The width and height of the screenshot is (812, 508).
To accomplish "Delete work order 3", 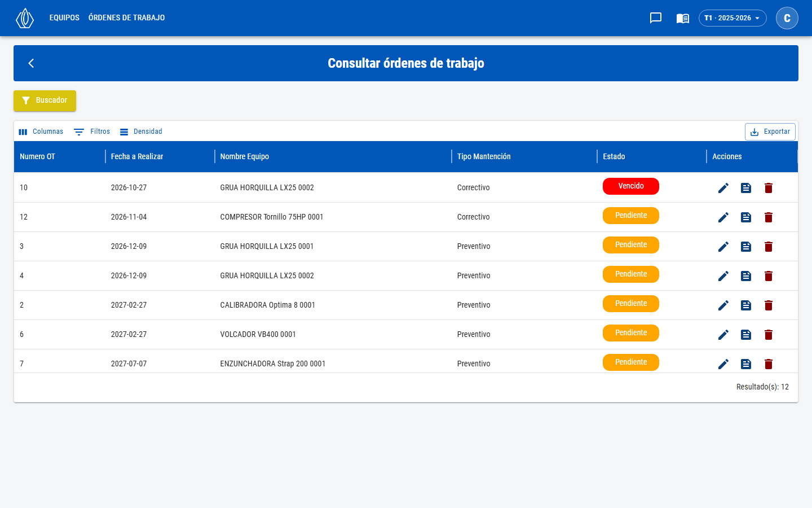I will (769, 247).
